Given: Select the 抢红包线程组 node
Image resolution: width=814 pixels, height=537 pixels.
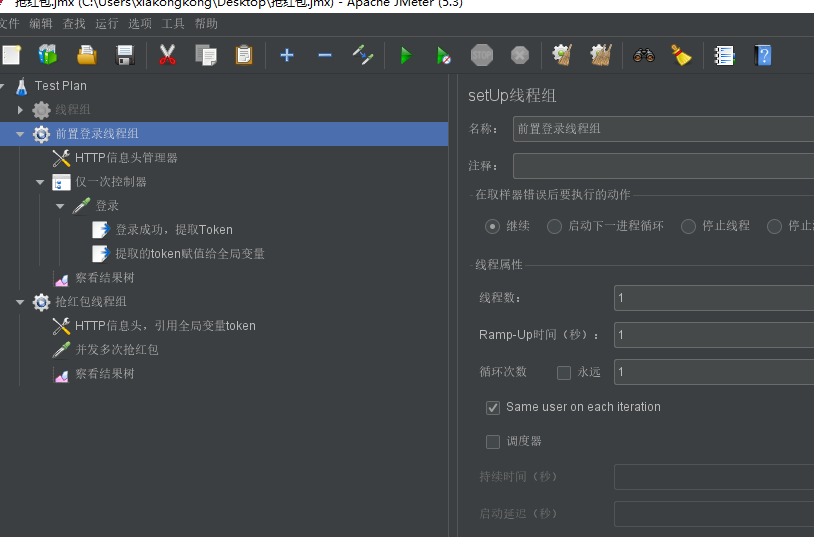Looking at the screenshot, I should [91, 302].
